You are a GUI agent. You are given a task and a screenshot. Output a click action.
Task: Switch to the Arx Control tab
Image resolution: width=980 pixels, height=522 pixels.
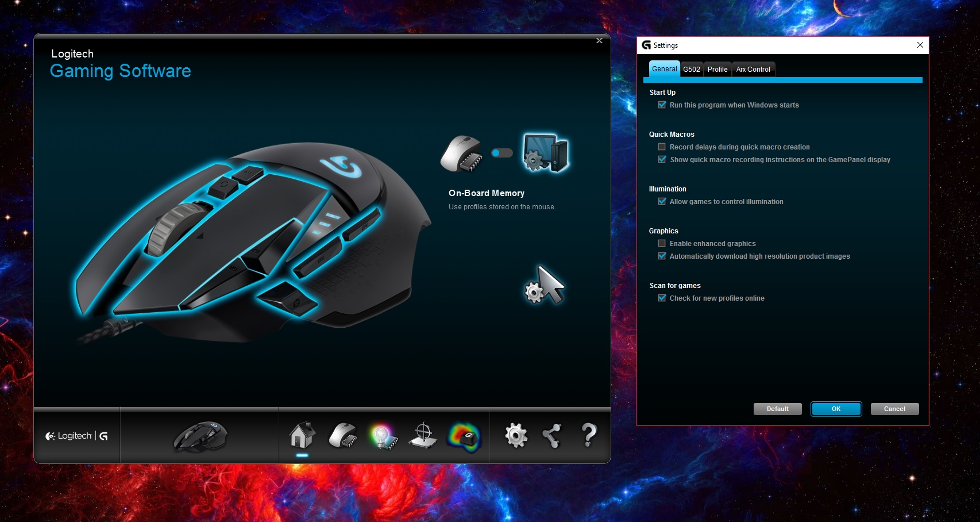click(x=753, y=70)
